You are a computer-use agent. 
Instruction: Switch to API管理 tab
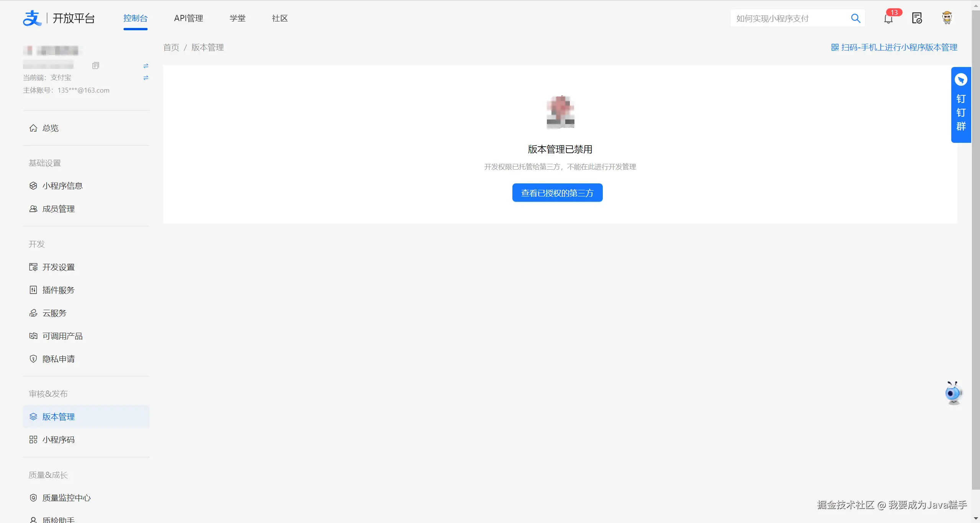(188, 18)
